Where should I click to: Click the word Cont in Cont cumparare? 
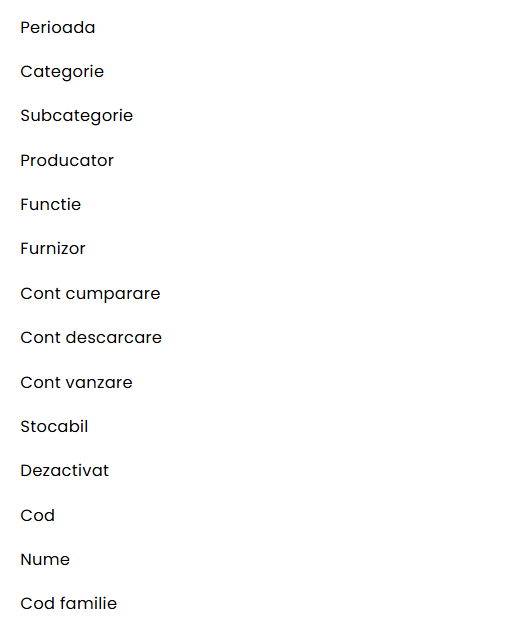pos(40,293)
